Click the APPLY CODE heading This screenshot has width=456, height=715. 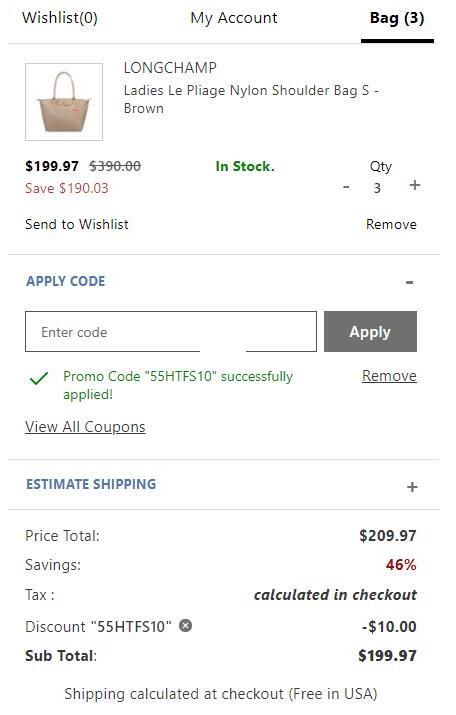coord(66,281)
